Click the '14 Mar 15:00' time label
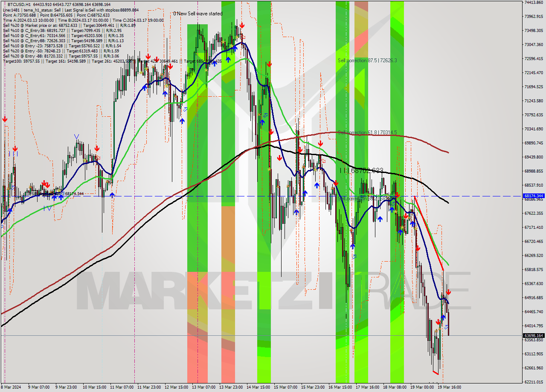Screen dimensions: 546x392 259,387
